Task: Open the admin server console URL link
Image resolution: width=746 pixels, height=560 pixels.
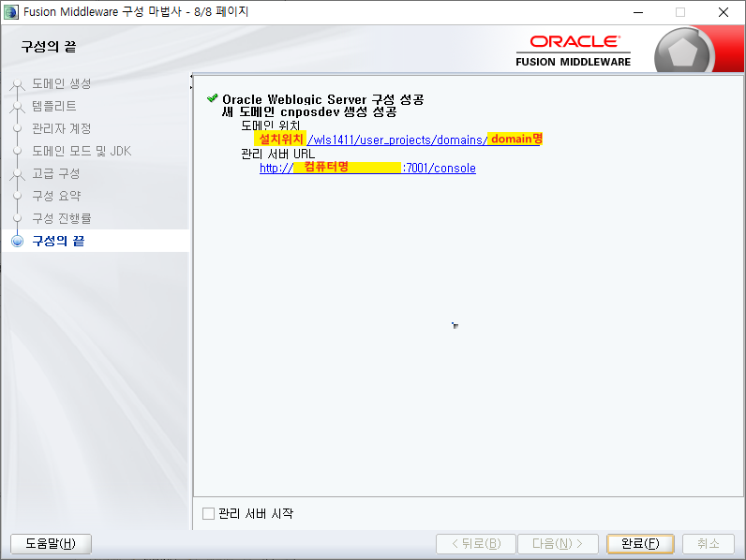Action: click(367, 168)
